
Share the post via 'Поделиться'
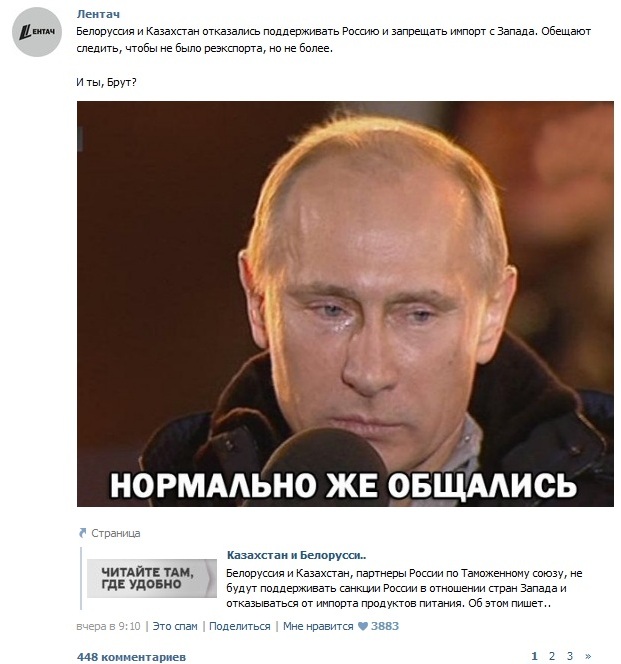pyautogui.click(x=239, y=626)
